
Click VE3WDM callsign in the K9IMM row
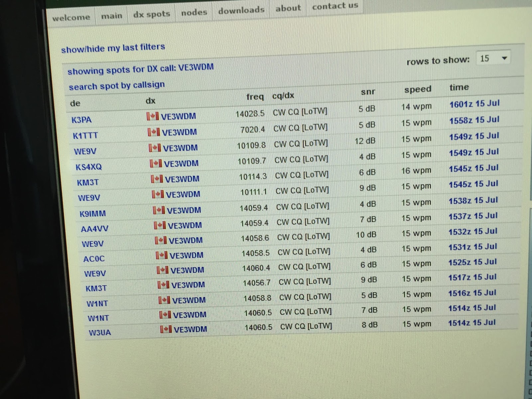coord(185,210)
